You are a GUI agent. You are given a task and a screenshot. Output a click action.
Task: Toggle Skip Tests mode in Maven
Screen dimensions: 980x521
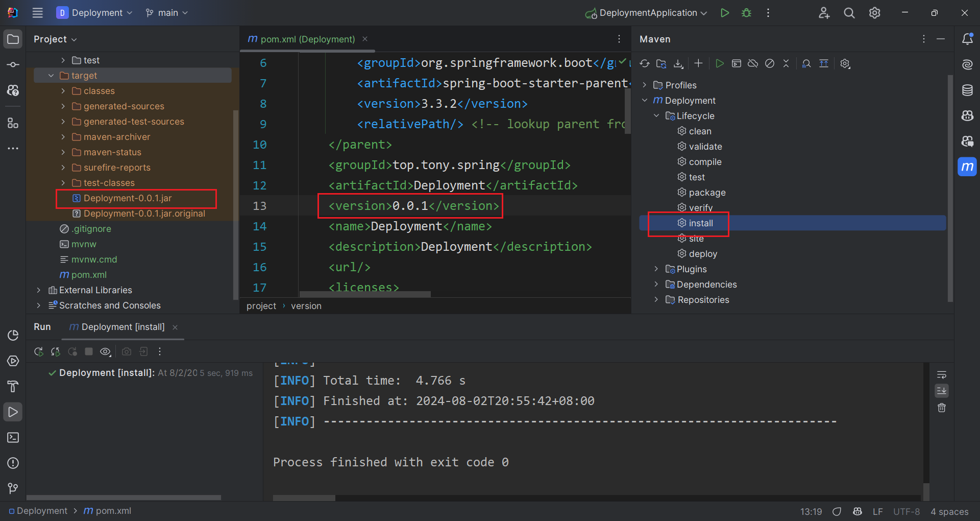click(770, 63)
